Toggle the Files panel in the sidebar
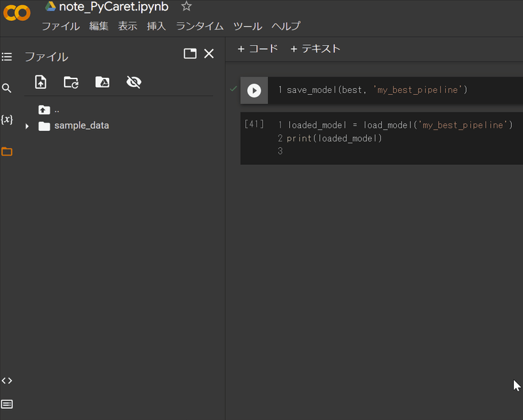 [7, 151]
